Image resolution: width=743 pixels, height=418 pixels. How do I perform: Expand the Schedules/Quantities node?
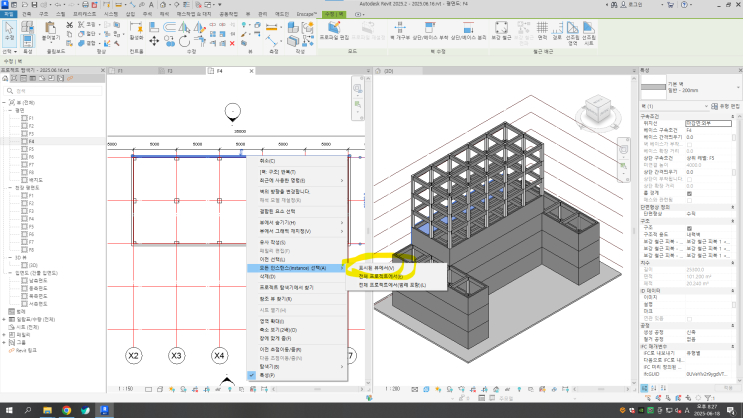[x=4, y=319]
